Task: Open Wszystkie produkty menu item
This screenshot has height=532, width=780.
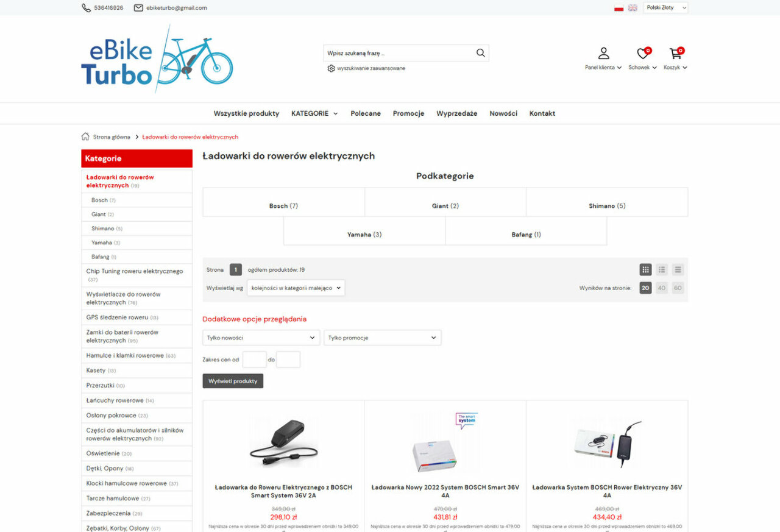Action: click(246, 113)
